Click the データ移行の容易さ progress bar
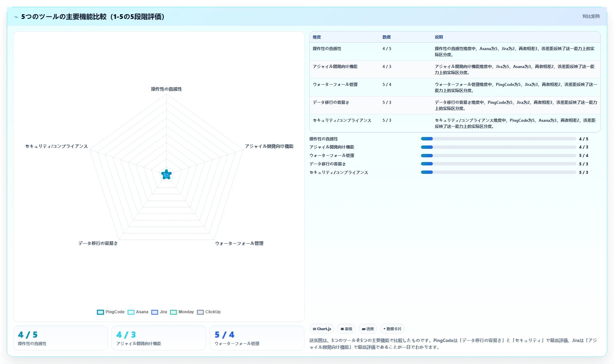 499,164
